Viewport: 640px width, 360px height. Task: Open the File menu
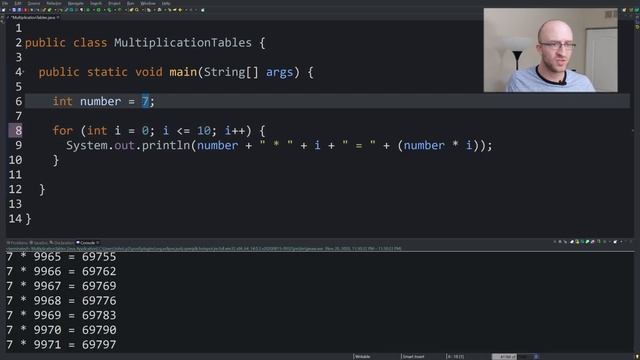point(4,3)
